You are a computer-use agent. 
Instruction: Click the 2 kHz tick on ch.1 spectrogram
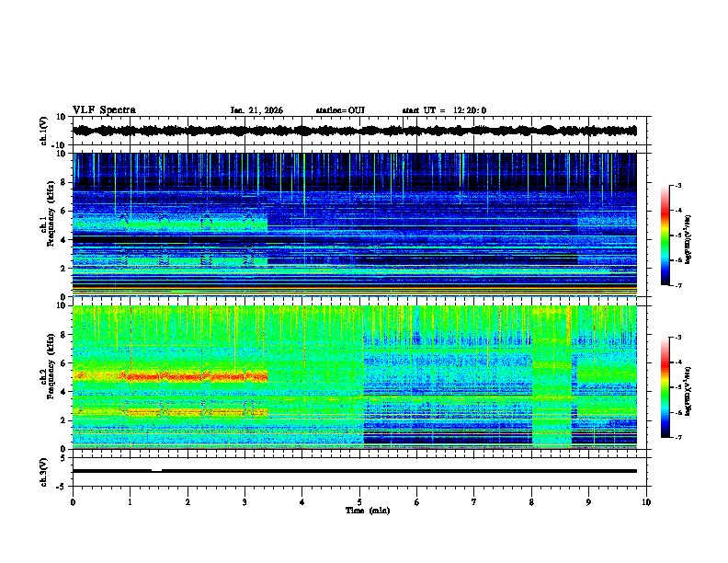coord(64,269)
